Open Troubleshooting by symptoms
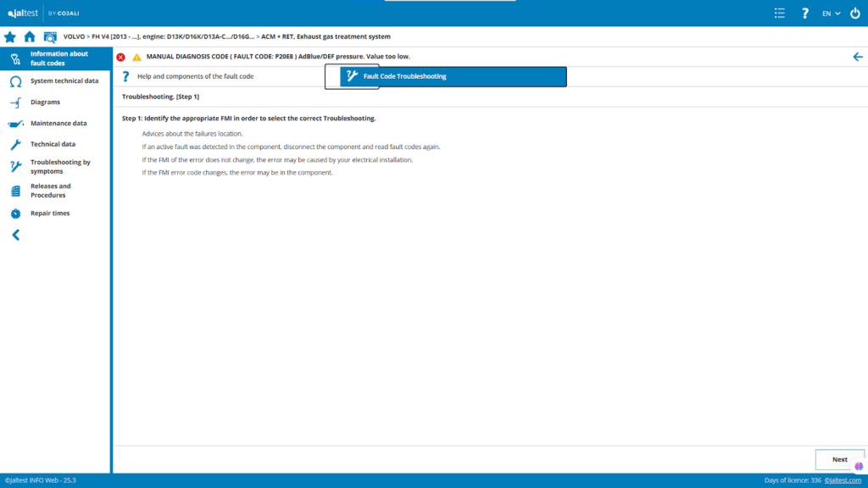Screen dimensions: 868x488 pos(60,166)
